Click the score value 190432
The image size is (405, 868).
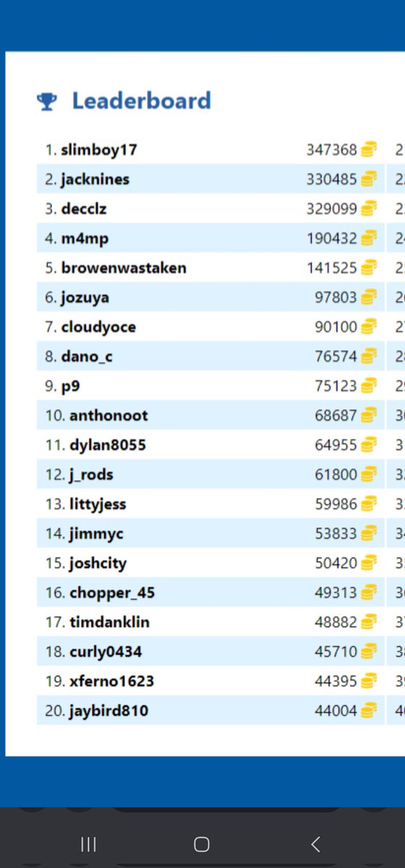tap(332, 238)
